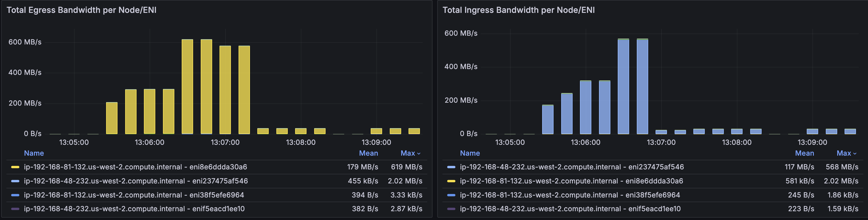Toggle eni38f5efe6964 series label in Ingress legend
The width and height of the screenshot is (868, 220).
tap(570, 195)
